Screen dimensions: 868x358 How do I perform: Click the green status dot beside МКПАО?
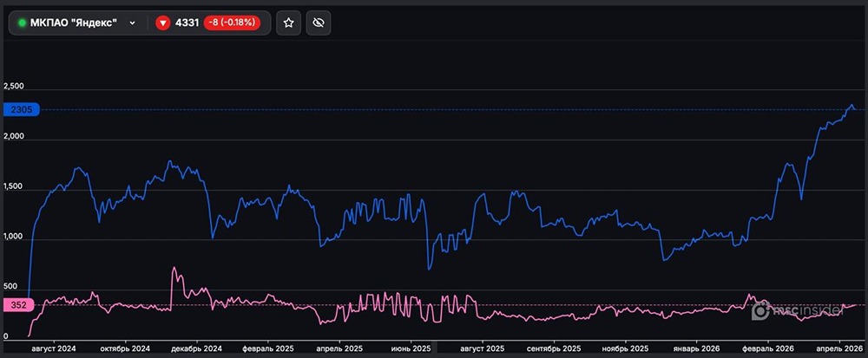[22, 23]
